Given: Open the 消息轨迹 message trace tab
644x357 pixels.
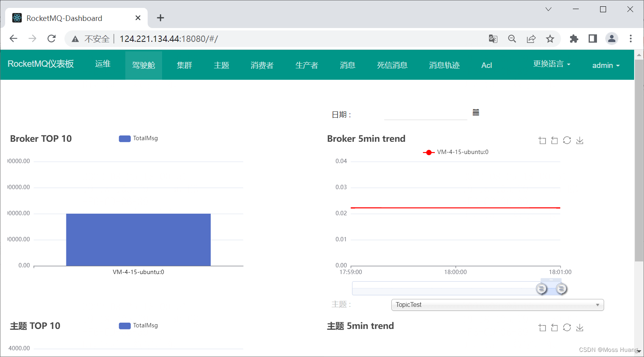Looking at the screenshot, I should (444, 65).
